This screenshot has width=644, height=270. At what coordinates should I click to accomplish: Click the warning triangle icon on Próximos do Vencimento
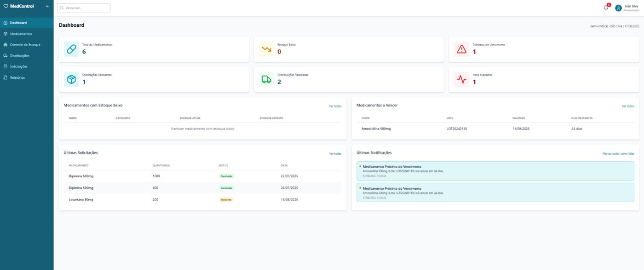click(461, 49)
